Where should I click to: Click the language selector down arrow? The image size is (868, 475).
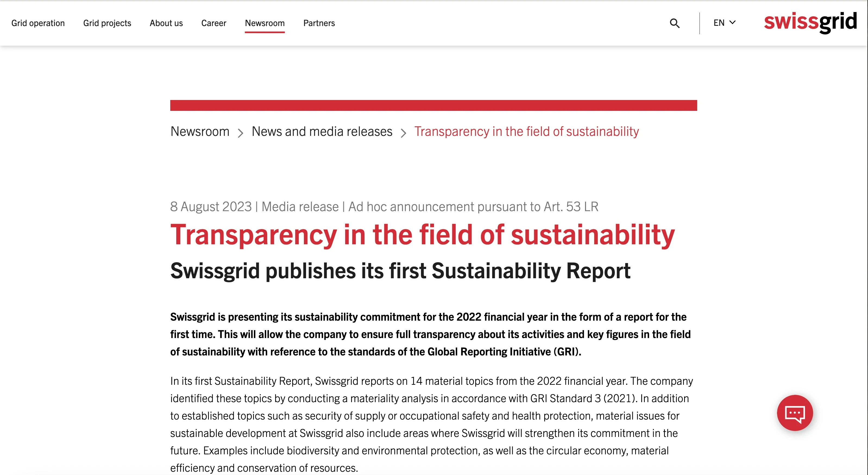coord(732,23)
